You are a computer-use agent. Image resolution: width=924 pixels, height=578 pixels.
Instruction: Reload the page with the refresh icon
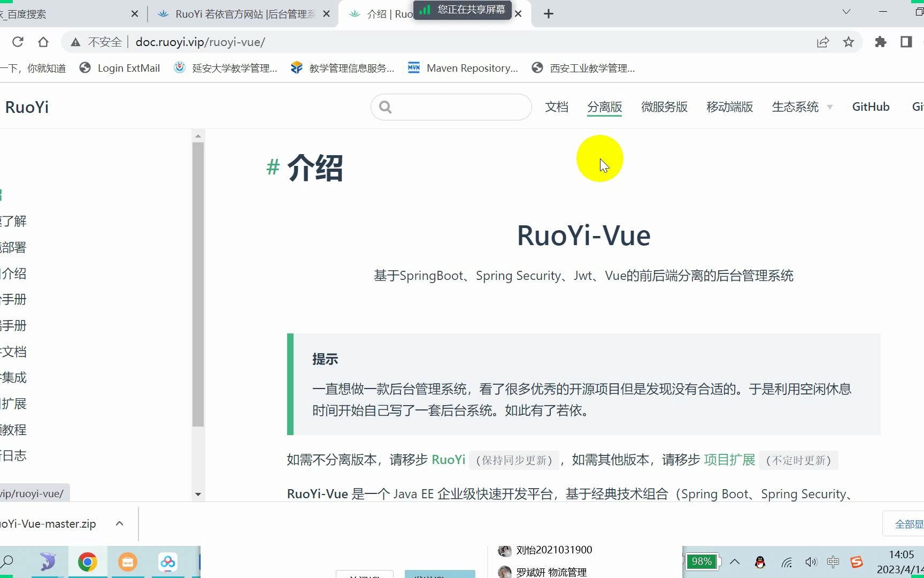coord(18,42)
